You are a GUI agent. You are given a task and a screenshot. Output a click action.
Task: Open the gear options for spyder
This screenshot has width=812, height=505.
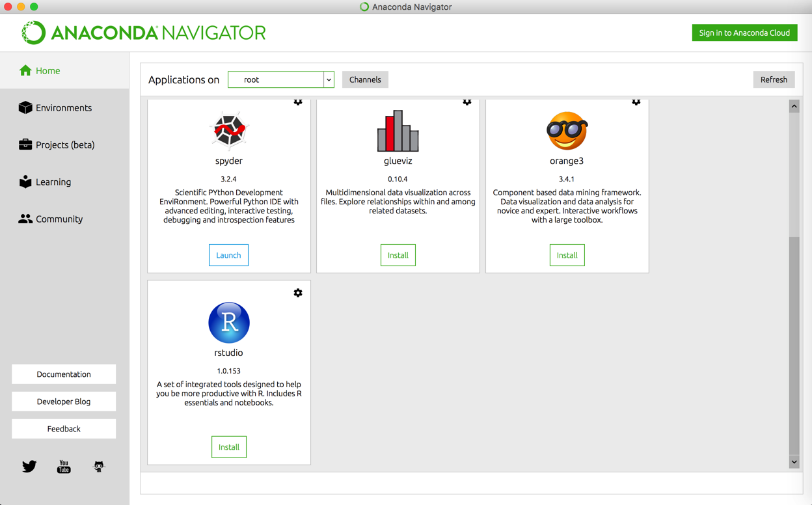click(x=298, y=102)
